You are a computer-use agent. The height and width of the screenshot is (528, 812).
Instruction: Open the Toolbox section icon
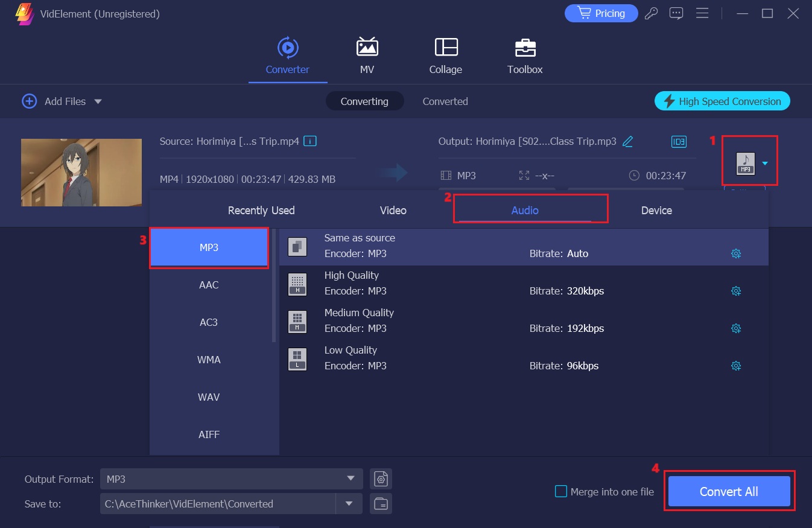click(524, 48)
